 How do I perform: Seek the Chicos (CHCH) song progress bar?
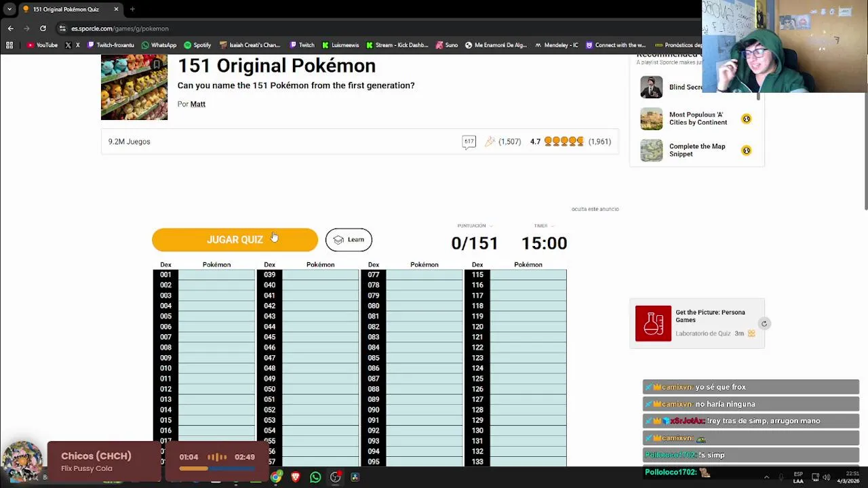(x=217, y=468)
